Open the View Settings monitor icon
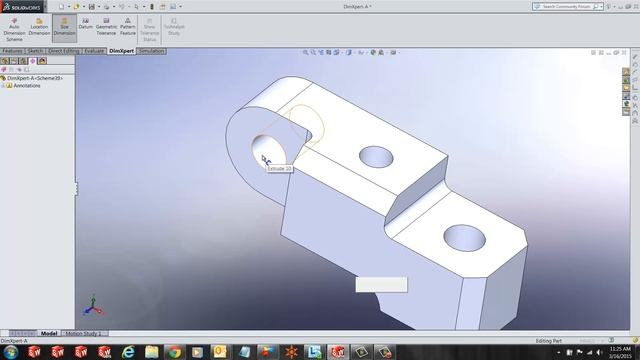Viewport: 640px width, 360px height. pyautogui.click(x=393, y=52)
